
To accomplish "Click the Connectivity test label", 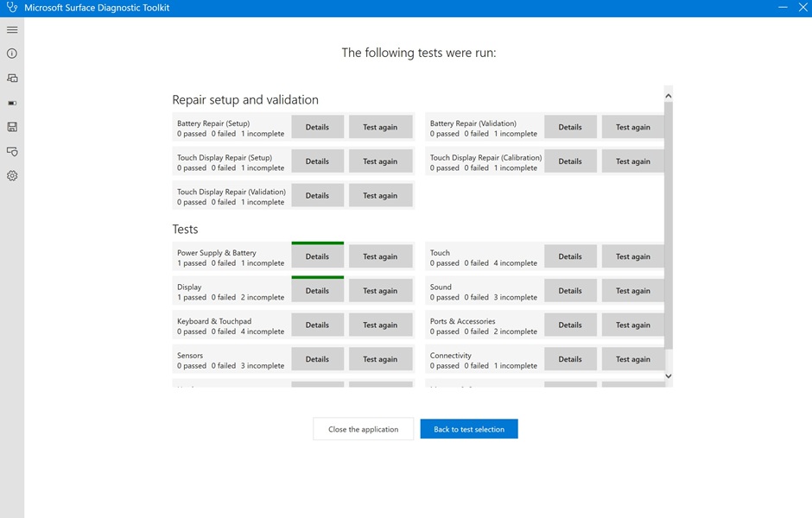I will [x=451, y=355].
